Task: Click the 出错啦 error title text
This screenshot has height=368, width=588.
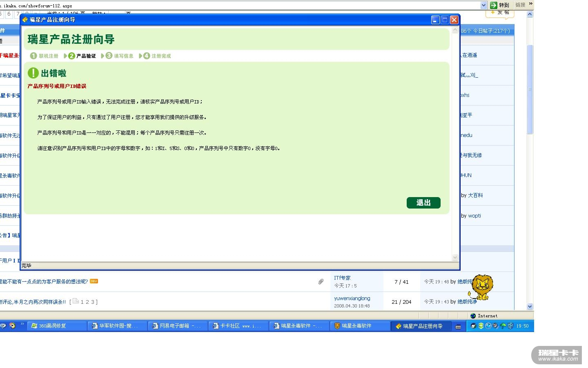Action: [x=53, y=74]
